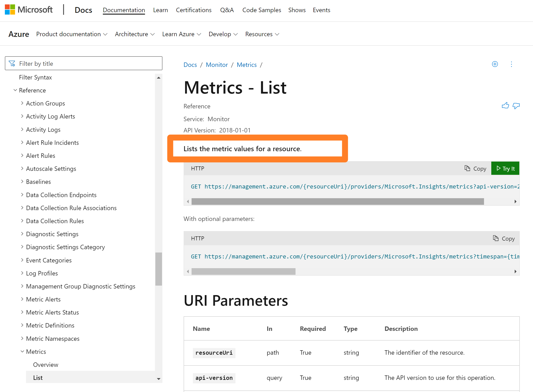
Task: Expand the Action Groups tree item
Action: [x=22, y=103]
